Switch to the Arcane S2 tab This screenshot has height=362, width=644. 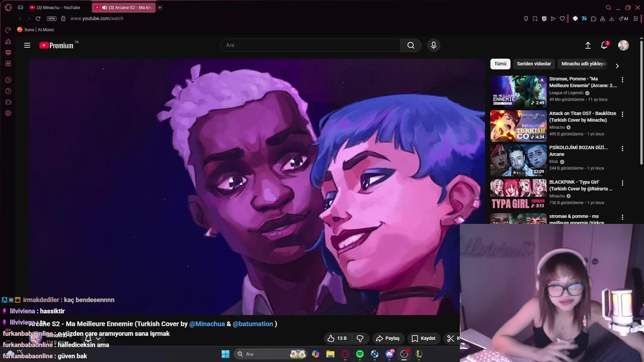[123, 8]
